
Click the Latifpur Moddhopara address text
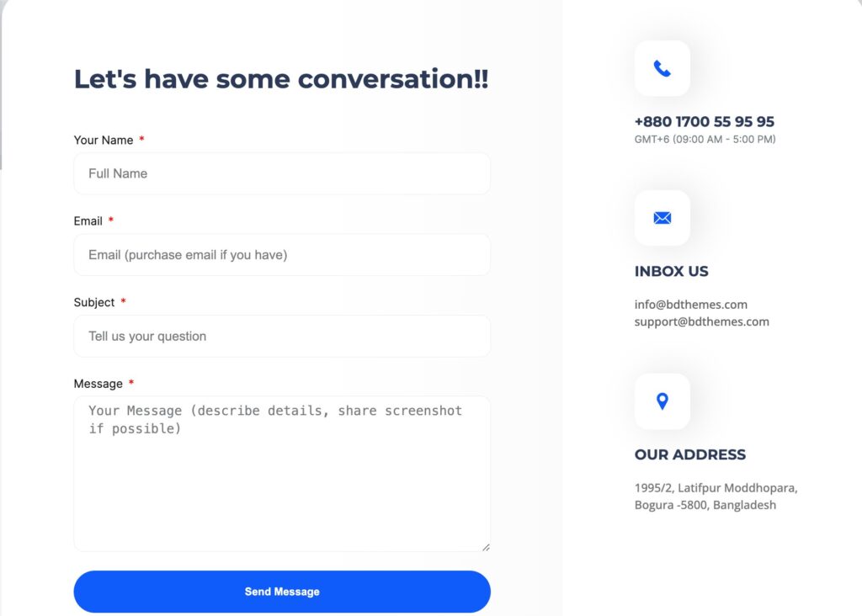716,488
